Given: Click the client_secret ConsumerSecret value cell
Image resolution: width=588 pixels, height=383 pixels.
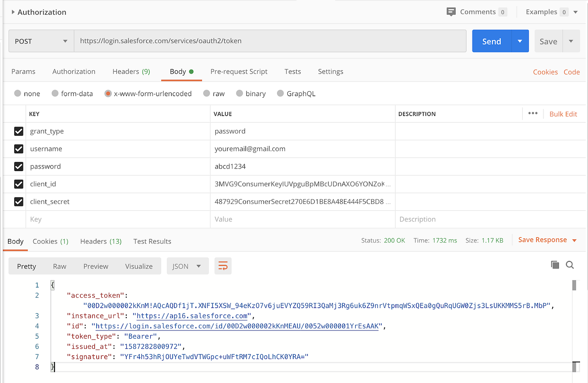Looking at the screenshot, I should 302,202.
